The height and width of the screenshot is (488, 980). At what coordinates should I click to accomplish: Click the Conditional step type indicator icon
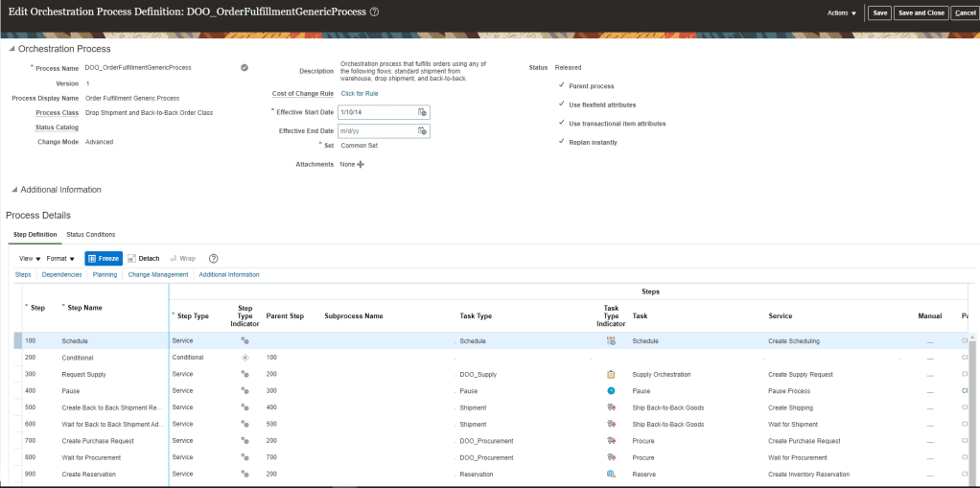click(x=245, y=358)
